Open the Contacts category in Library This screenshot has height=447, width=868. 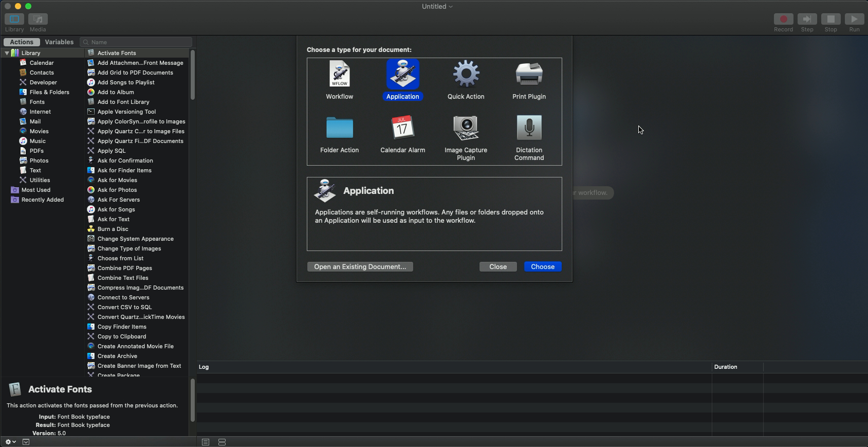coord(42,73)
